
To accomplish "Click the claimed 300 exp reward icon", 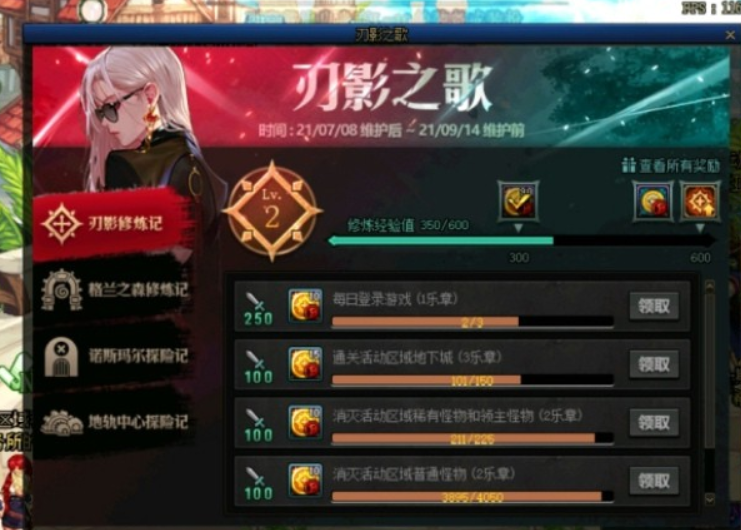I will tap(518, 201).
